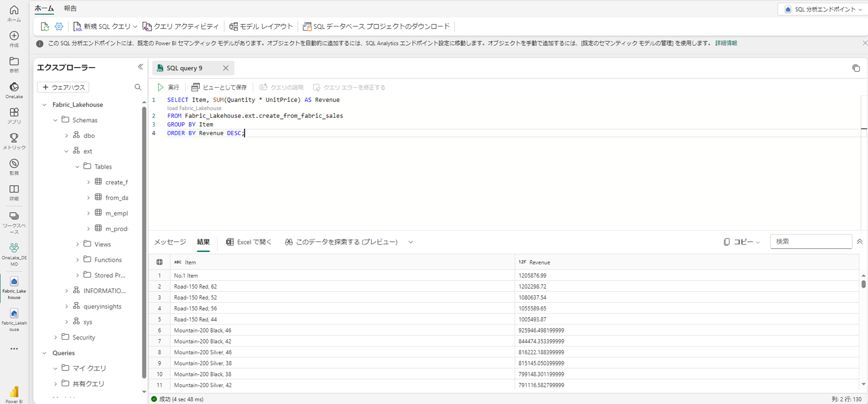Click the 作成 (create) plus icon

tap(14, 39)
